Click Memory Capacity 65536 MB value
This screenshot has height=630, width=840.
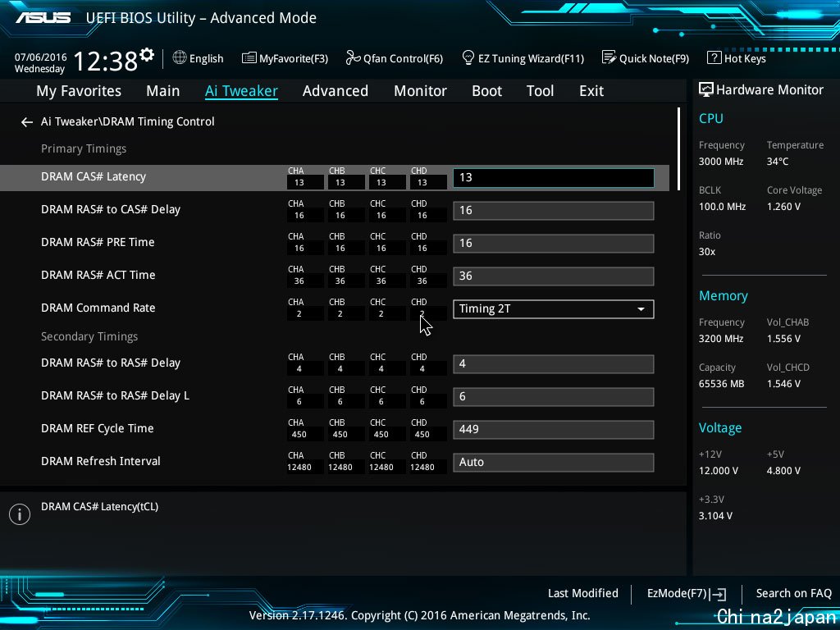pos(721,384)
